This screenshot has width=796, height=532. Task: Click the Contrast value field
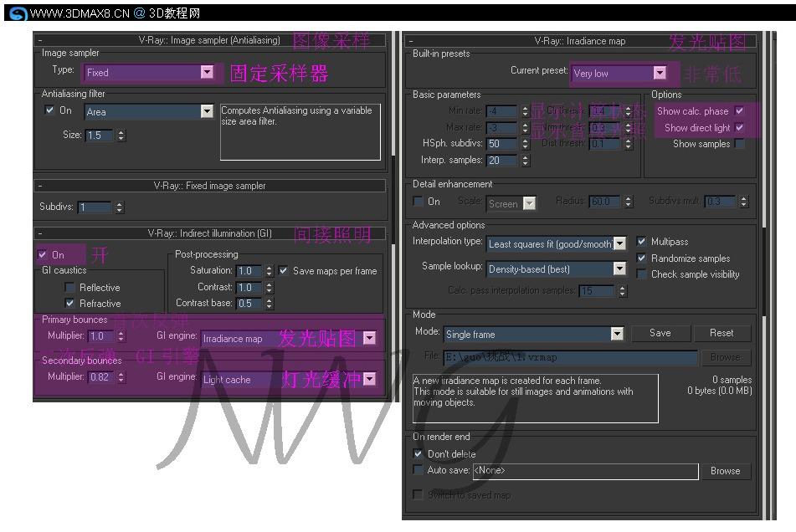pos(249,288)
